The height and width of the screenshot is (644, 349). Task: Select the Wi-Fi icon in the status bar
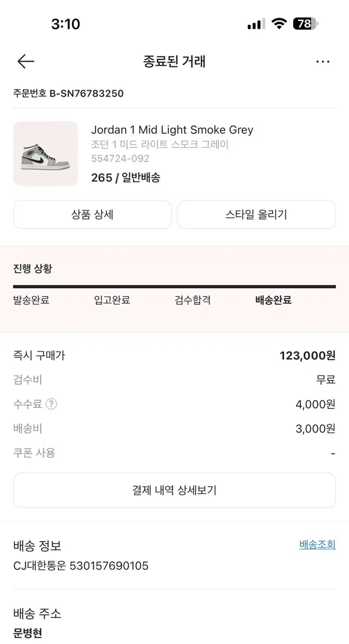pyautogui.click(x=279, y=24)
